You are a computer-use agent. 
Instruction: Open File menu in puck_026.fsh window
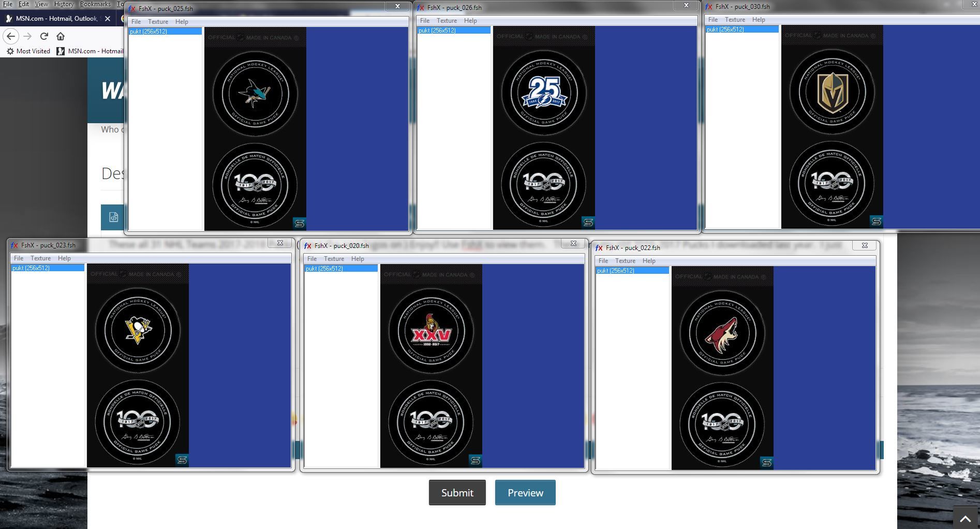coord(425,21)
